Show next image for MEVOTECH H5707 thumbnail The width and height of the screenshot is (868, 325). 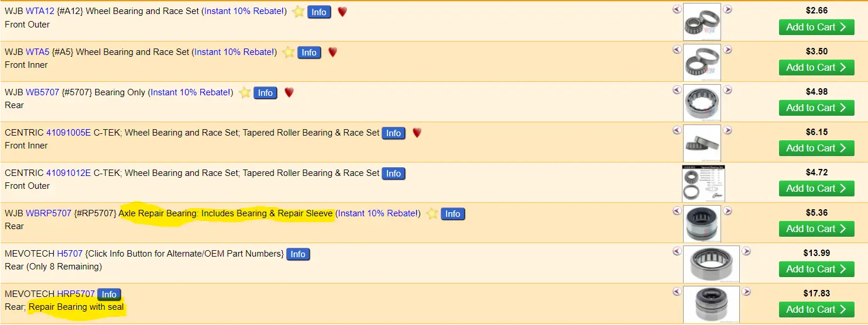(746, 251)
